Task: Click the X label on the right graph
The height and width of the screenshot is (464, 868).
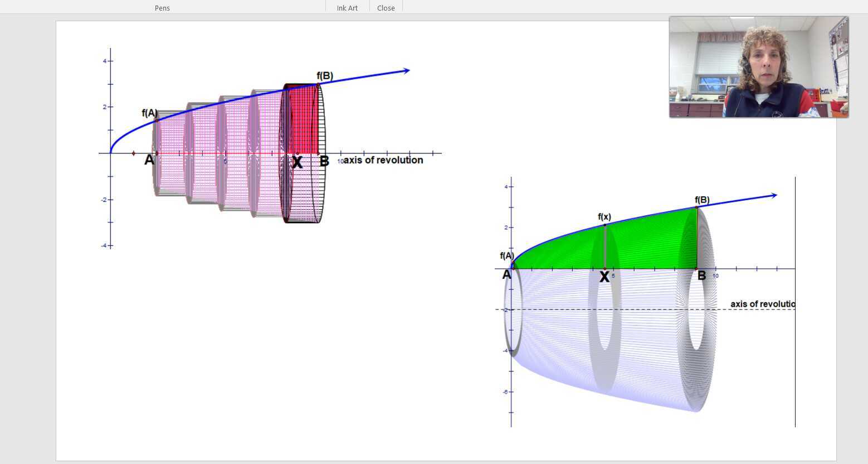Action: tap(604, 276)
